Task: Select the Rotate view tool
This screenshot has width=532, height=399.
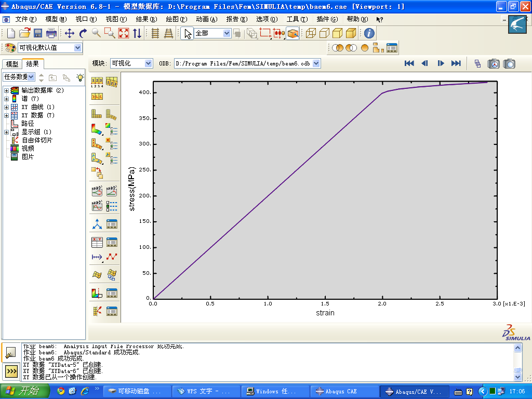Action: coord(83,33)
